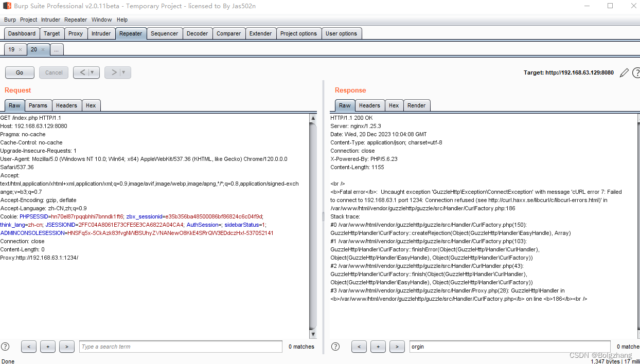Click the request search term field
This screenshot has height=364, width=640.
tap(181, 347)
